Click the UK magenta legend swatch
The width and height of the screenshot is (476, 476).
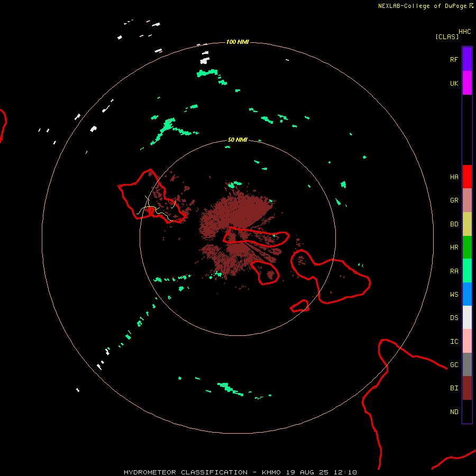click(x=467, y=83)
